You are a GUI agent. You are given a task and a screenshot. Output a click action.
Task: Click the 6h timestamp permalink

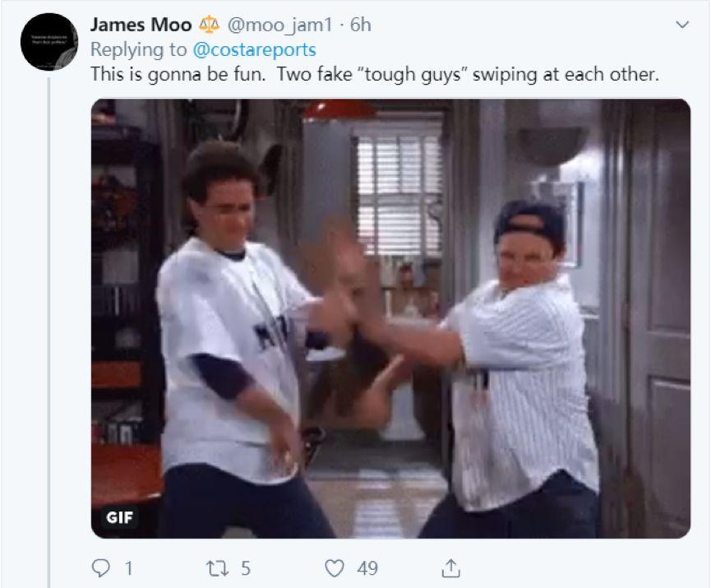361,25
